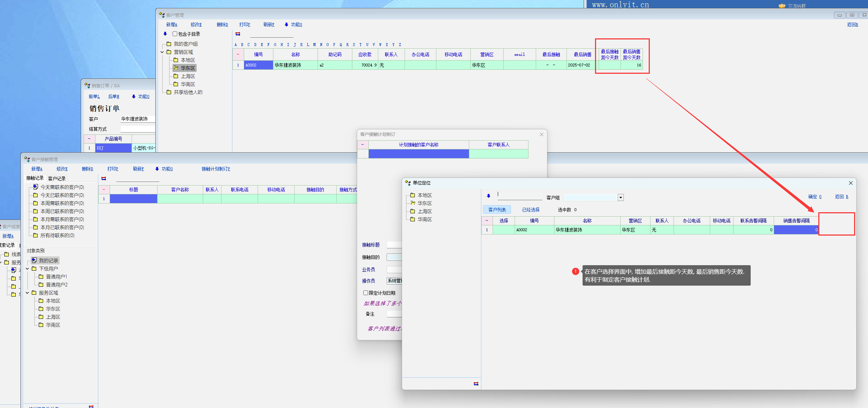The height and width of the screenshot is (408, 868).
Task: Check the 限定计划日期 checkbox
Action: pyautogui.click(x=365, y=293)
